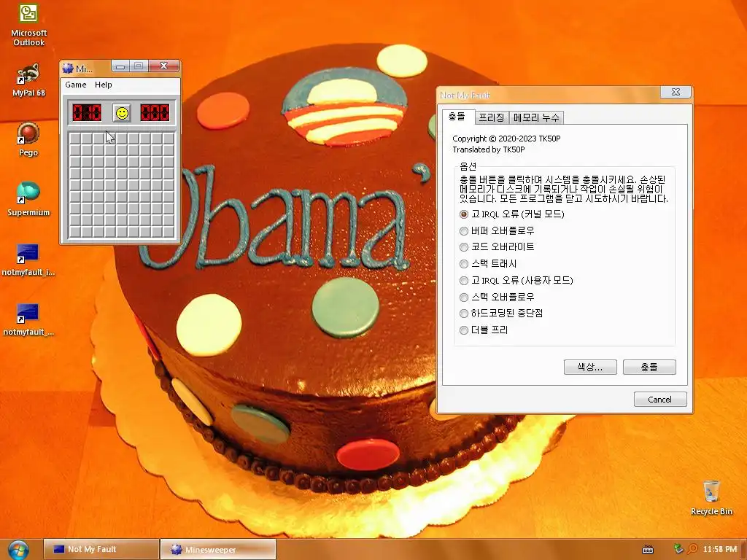Switch to the 프리징 tab
The width and height of the screenshot is (747, 560).
click(x=492, y=117)
